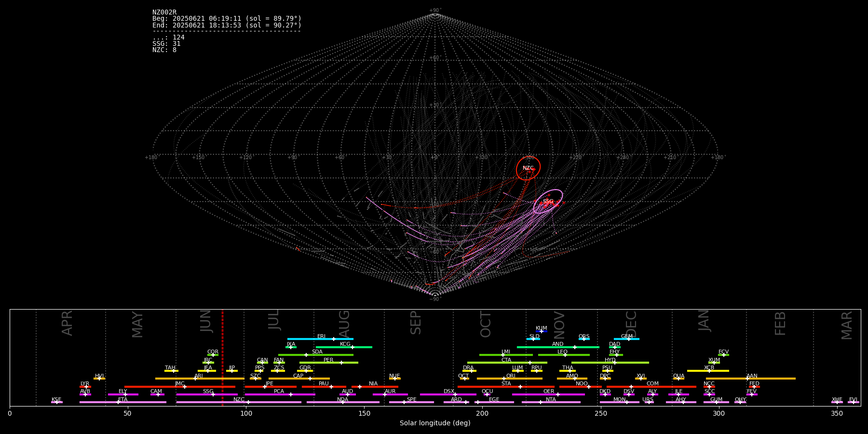This screenshot has height=434, width=868.
Task: Click the STA shower label
Action: click(506, 384)
